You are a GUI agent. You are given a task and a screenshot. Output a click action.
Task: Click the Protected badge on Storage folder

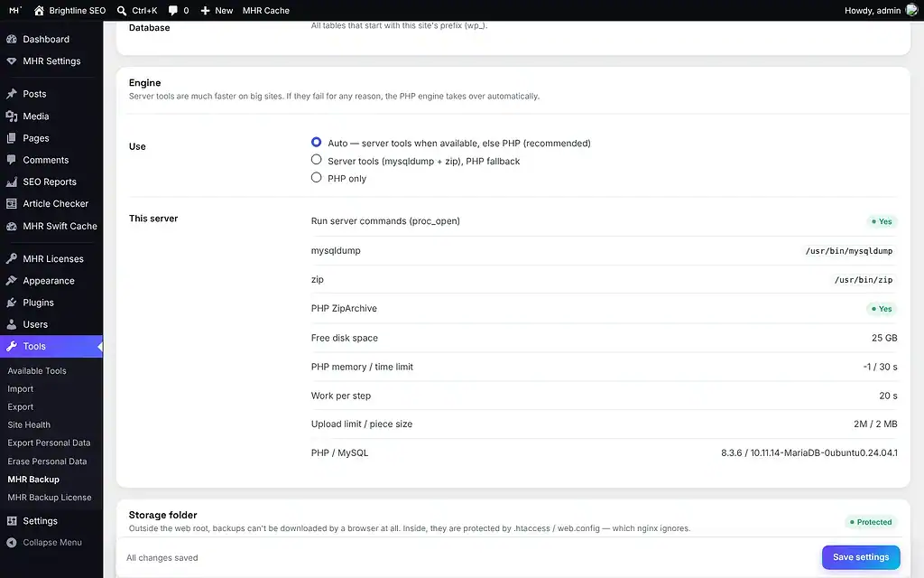[871, 522]
